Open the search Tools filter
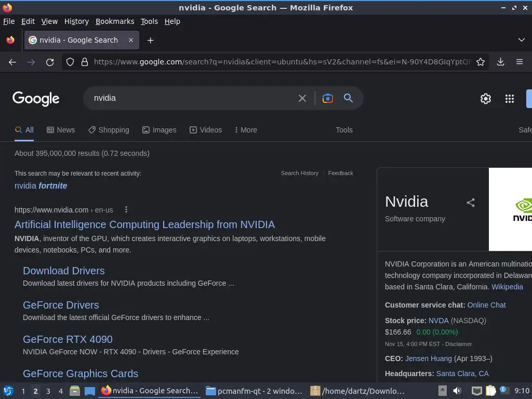 [344, 130]
